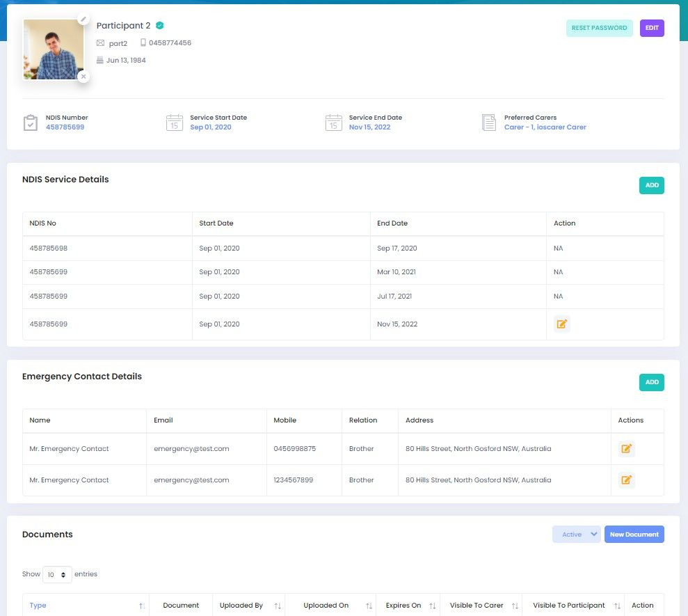Viewport: 688px width, 616px height.
Task: Edit the NDIS service row ending Nov 15, 2022
Action: point(561,324)
